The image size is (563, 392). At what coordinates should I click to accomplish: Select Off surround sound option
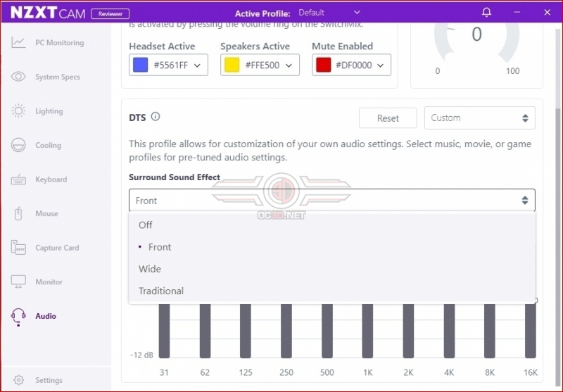click(x=331, y=225)
